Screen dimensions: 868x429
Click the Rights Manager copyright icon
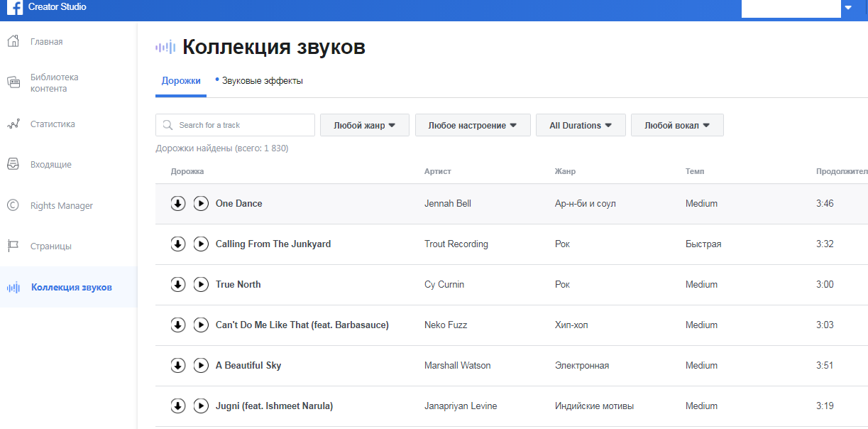(13, 205)
